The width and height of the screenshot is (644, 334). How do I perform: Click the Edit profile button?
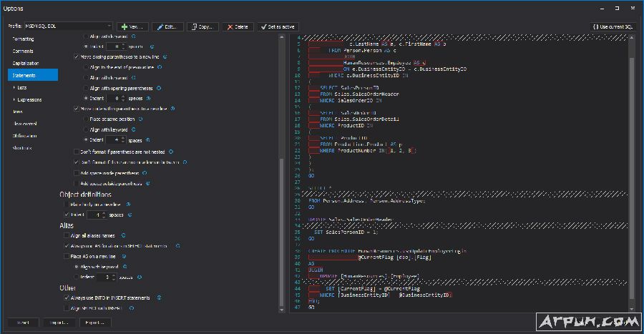167,26
